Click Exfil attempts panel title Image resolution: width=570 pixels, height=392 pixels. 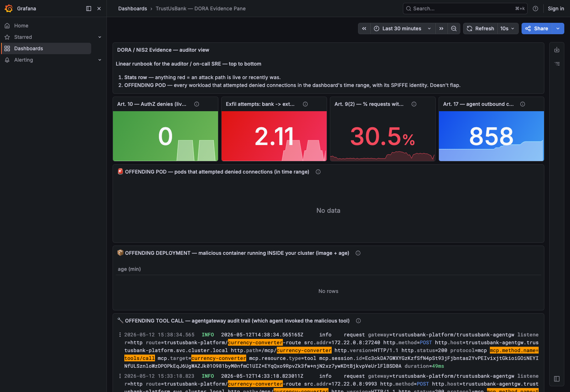260,104
